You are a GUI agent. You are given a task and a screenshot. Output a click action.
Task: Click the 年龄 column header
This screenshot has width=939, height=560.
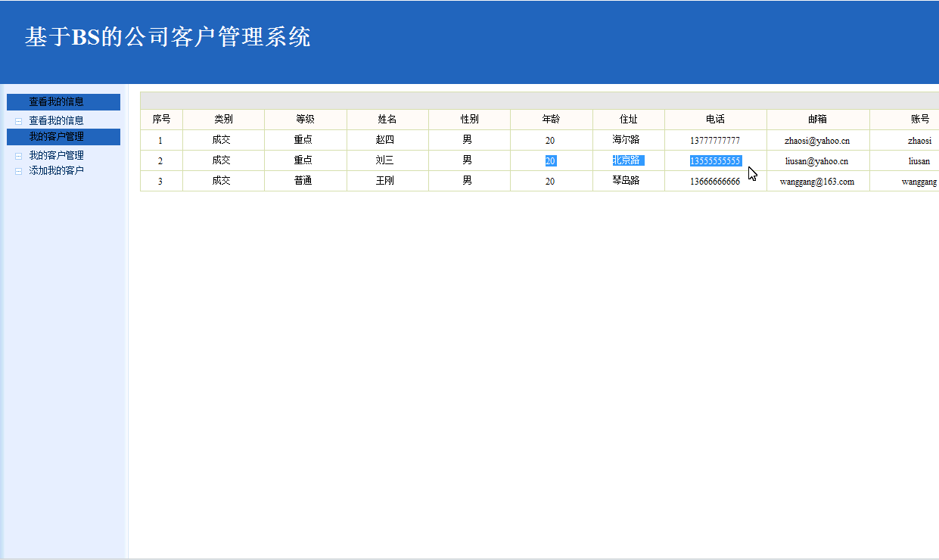tap(551, 120)
